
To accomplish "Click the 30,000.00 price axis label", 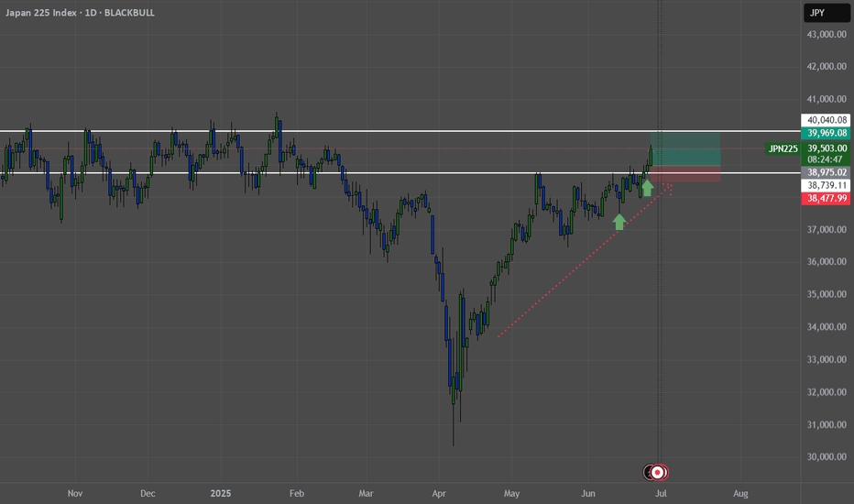I will click(827, 456).
